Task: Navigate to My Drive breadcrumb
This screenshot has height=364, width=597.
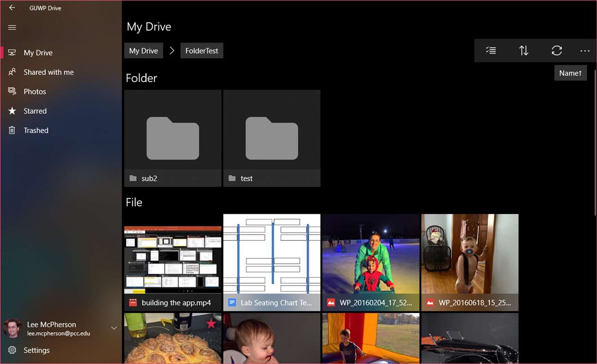Action: point(143,51)
